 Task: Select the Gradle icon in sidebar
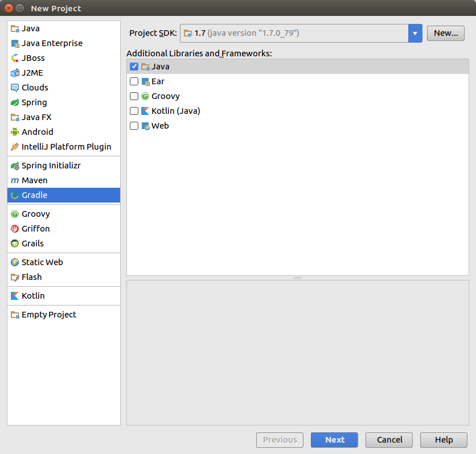[15, 195]
